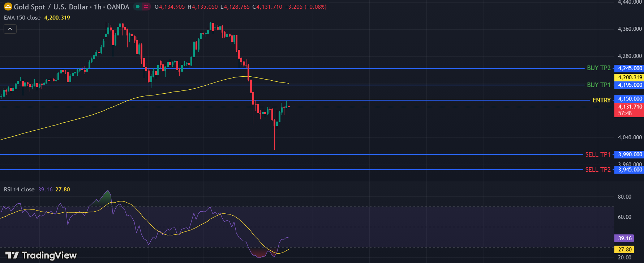The height and width of the screenshot is (263, 644).
Task: Click the SELL TP1 line label
Action: click(x=598, y=154)
